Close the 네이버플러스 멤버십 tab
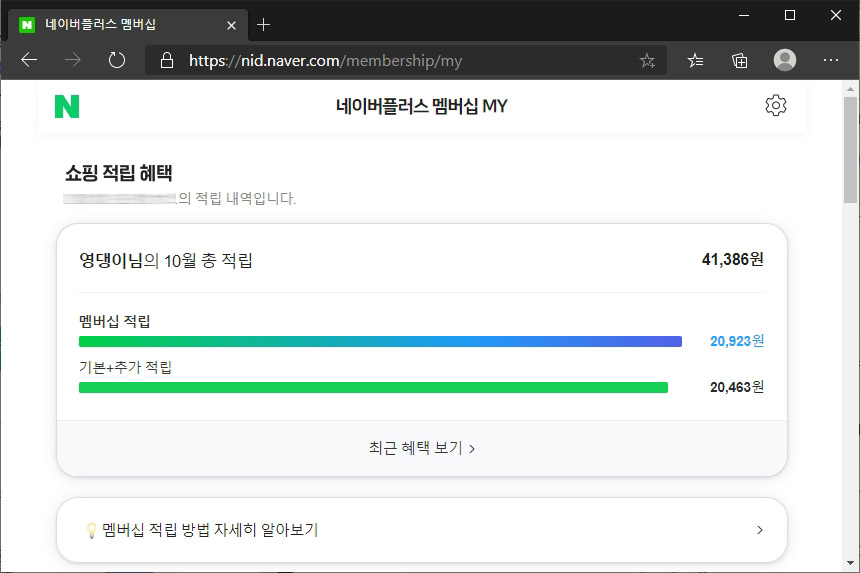Viewport: 860px width, 573px height. point(231,25)
